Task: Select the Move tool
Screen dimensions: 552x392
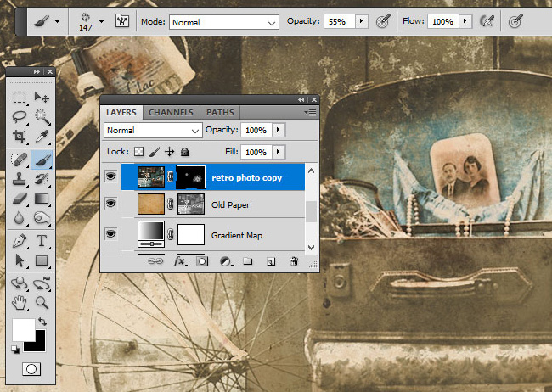Action: 42,98
